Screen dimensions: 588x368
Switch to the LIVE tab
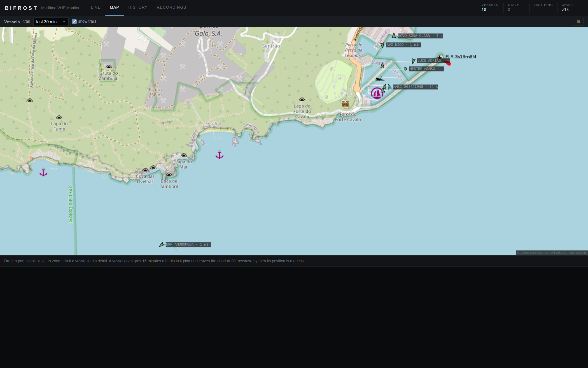(x=95, y=7)
